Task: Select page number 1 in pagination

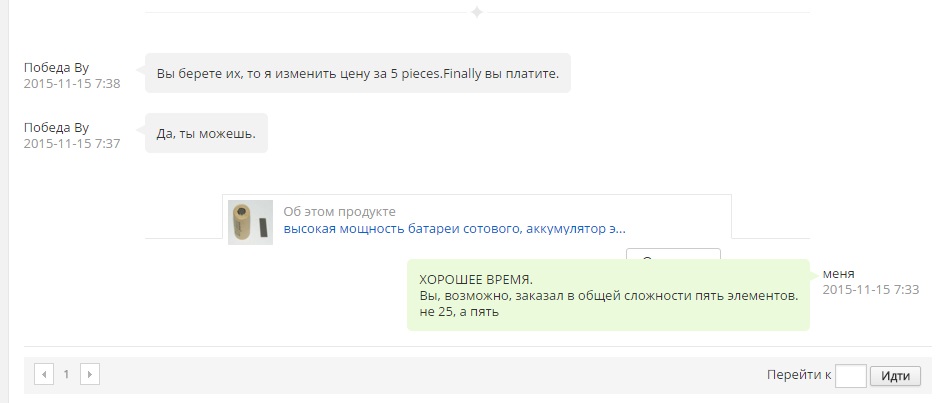Action: coord(66,375)
